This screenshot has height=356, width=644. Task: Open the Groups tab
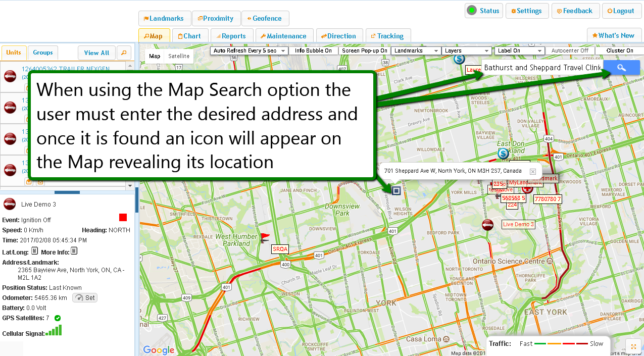coord(43,53)
